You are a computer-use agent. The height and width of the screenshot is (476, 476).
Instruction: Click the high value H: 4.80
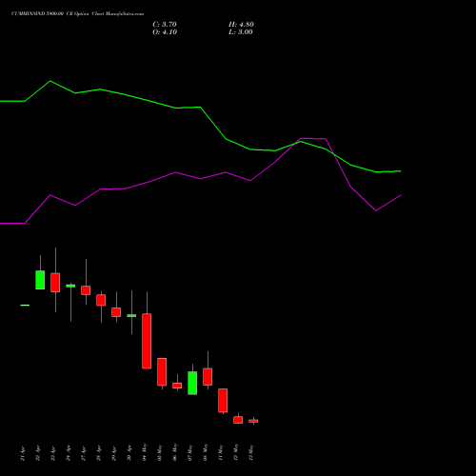click(x=241, y=25)
